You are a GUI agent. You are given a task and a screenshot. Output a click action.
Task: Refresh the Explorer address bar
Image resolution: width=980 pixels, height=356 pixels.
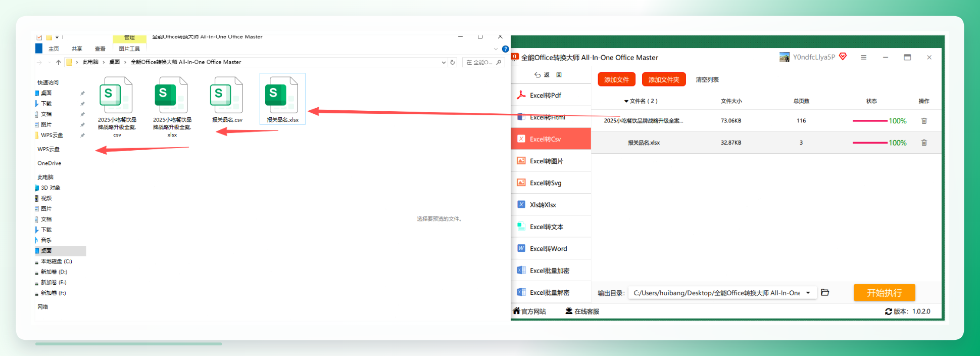click(453, 62)
